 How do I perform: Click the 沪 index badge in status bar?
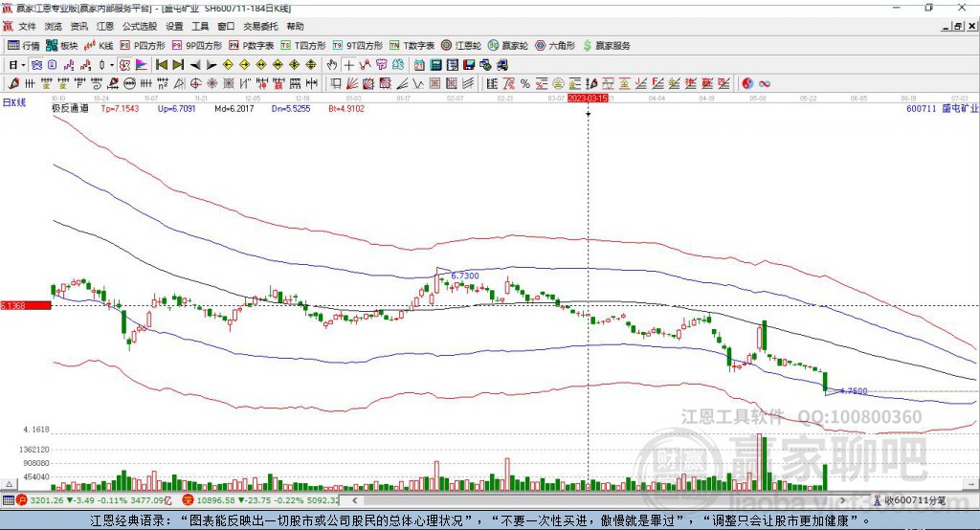22,500
